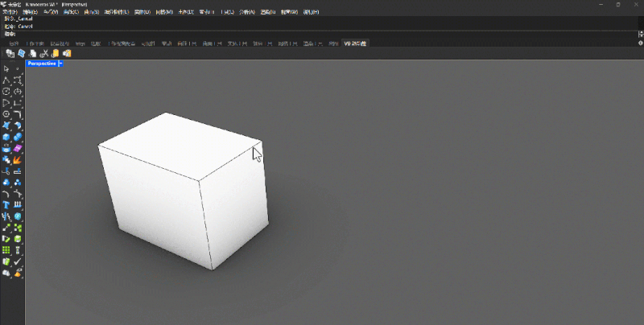This screenshot has height=325, width=644.
Task: Click the checkmark icon in left toolbar
Action: pos(18,261)
